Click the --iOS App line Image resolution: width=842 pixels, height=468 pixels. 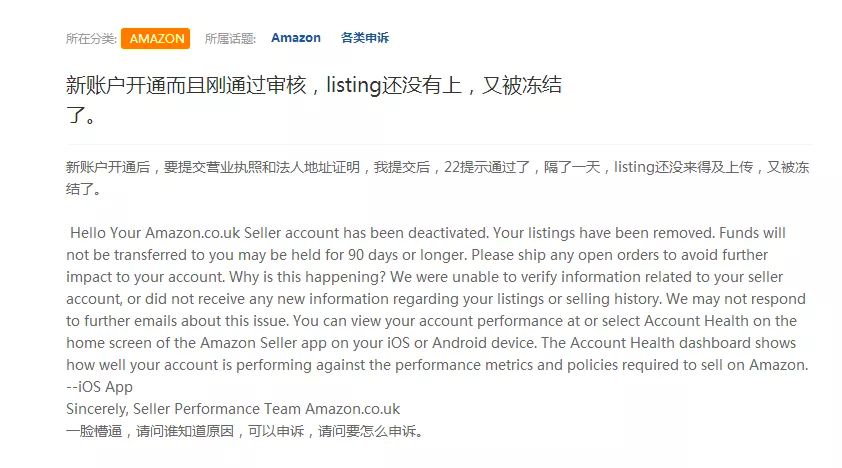(99, 387)
